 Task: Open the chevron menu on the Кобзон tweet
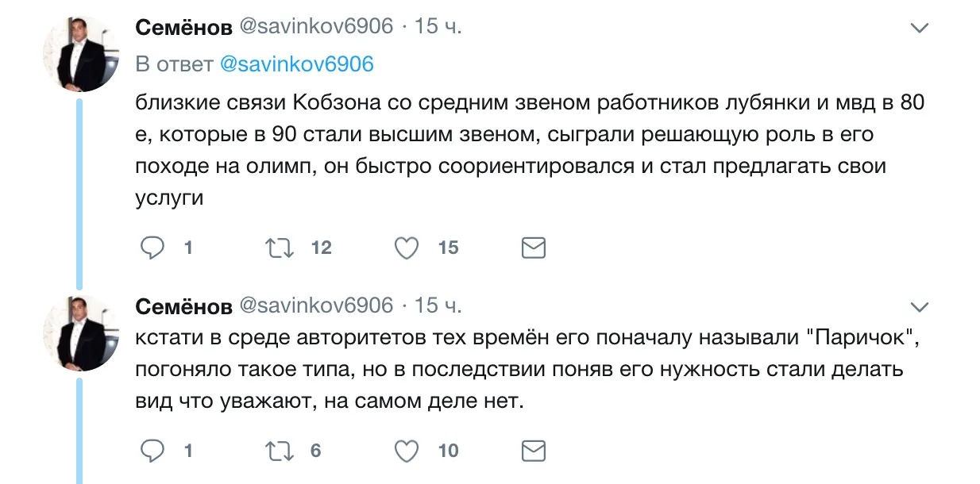pyautogui.click(x=919, y=29)
